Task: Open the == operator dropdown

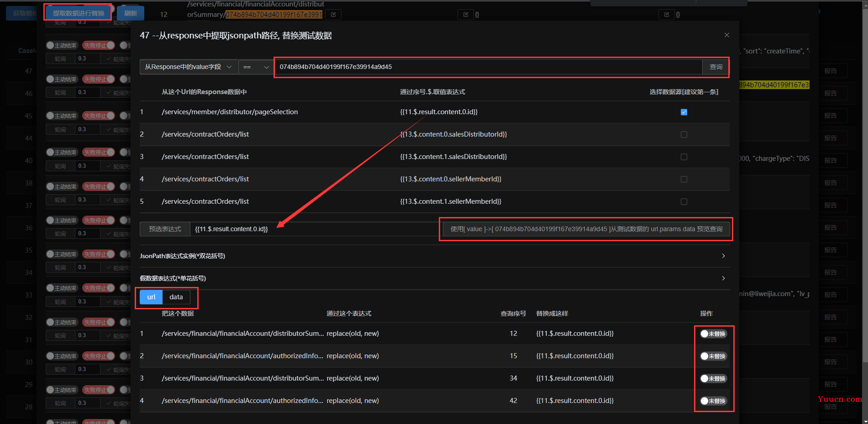Action: [x=256, y=67]
